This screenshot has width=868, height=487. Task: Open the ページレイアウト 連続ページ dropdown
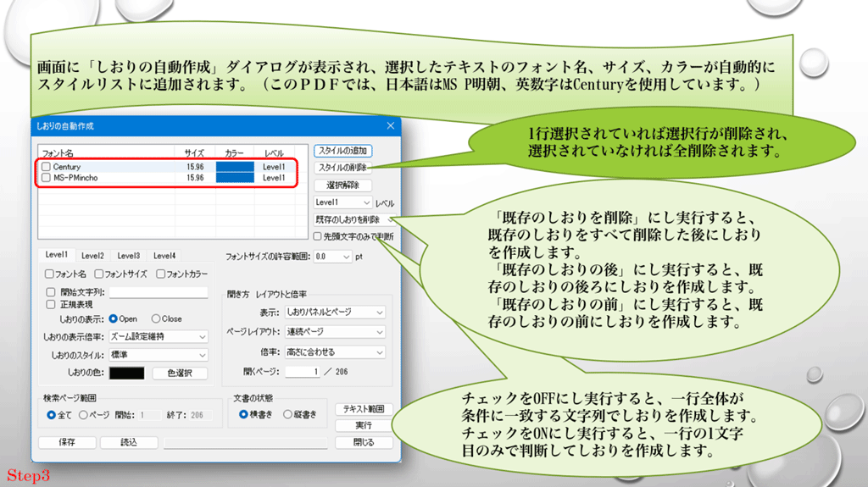(334, 332)
